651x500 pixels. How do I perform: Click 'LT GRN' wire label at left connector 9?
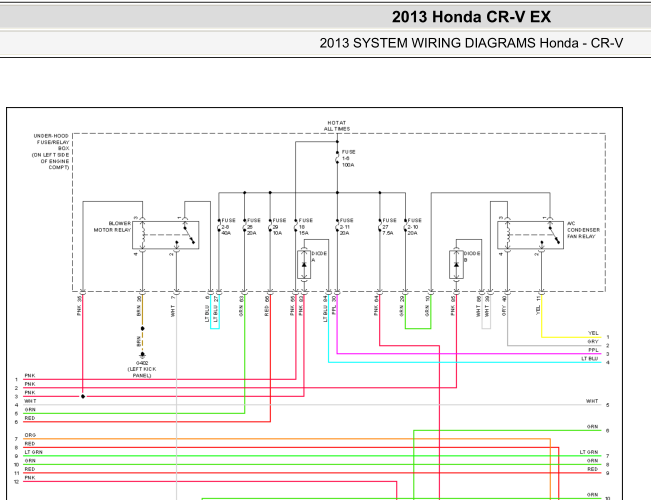34,452
